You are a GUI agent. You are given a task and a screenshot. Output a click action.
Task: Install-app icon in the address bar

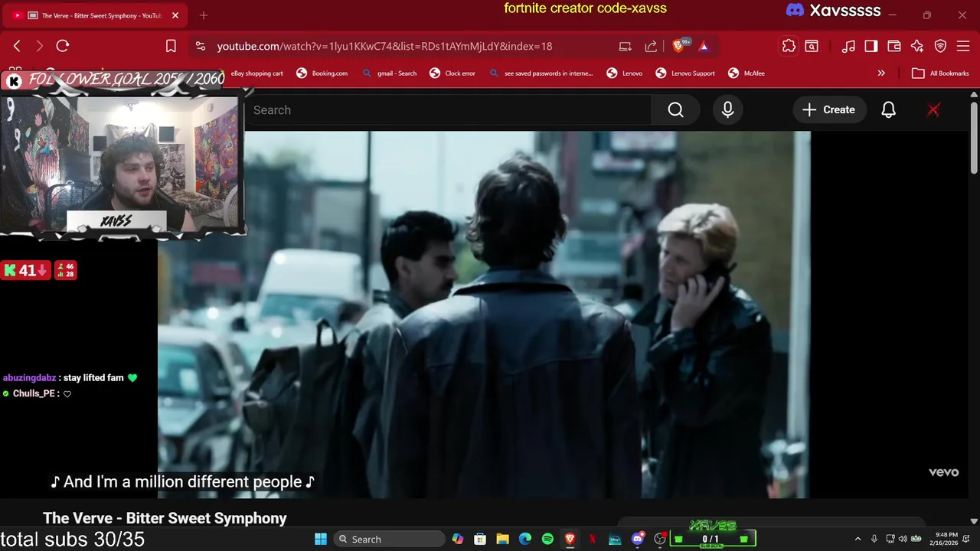[x=626, y=46]
